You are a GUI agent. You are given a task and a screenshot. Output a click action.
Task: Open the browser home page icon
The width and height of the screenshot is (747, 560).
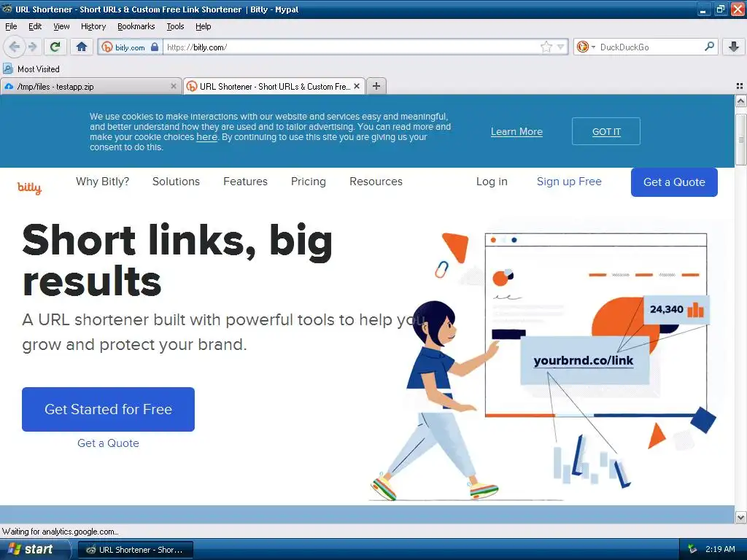pyautogui.click(x=82, y=47)
